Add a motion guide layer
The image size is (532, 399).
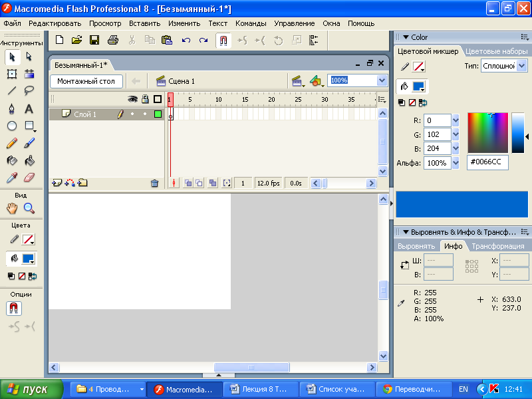pos(70,184)
